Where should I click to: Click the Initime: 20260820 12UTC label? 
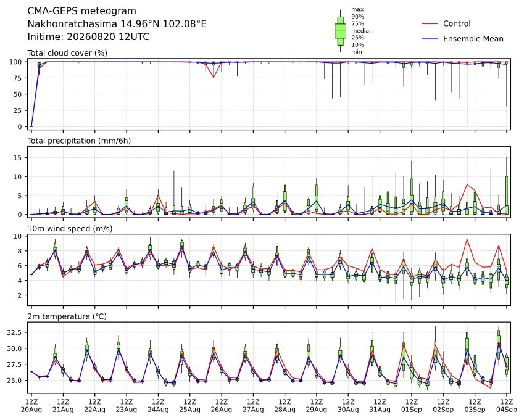88,37
